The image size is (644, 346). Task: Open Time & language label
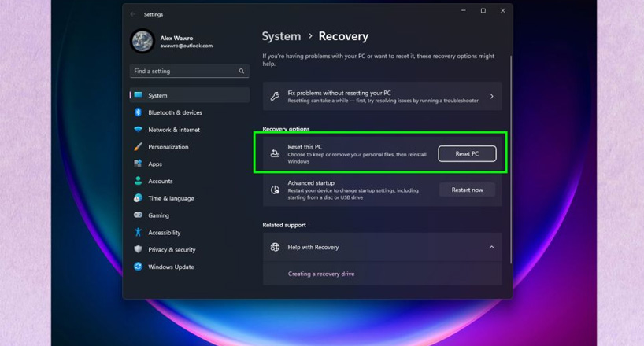pos(172,198)
